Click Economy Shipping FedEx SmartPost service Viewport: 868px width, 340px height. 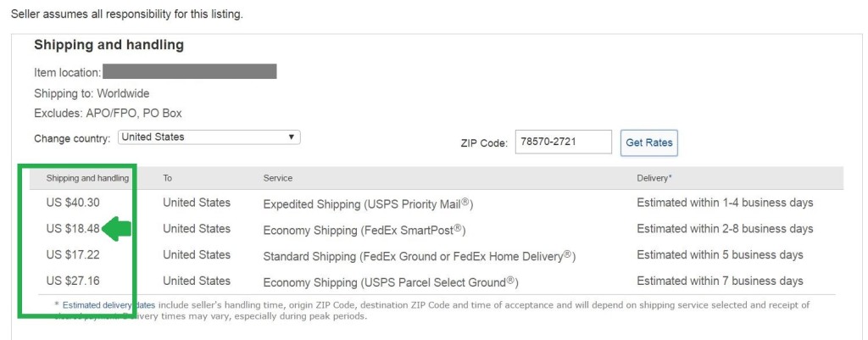coord(364,230)
